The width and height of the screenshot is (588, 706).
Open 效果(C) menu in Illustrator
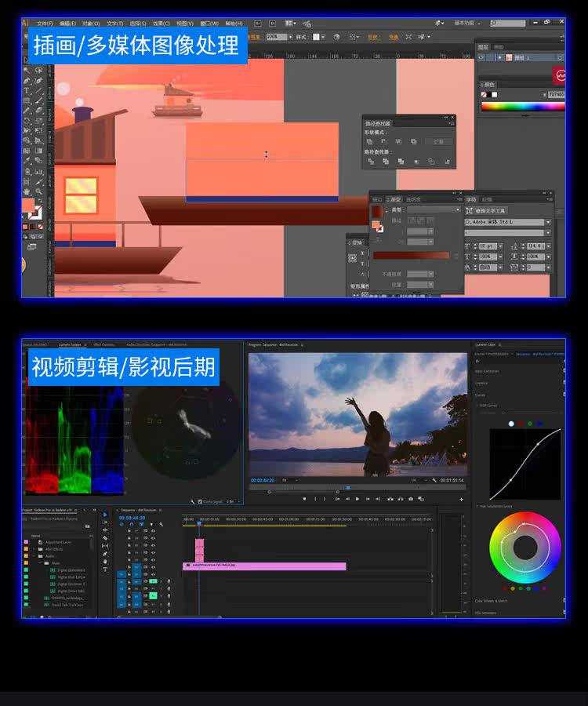pos(161,24)
